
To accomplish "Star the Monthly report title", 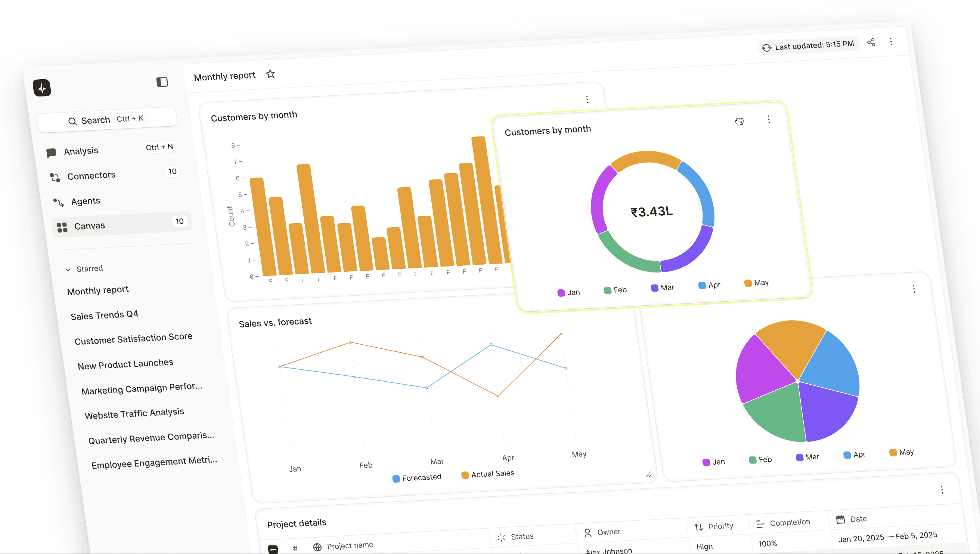I will point(270,74).
